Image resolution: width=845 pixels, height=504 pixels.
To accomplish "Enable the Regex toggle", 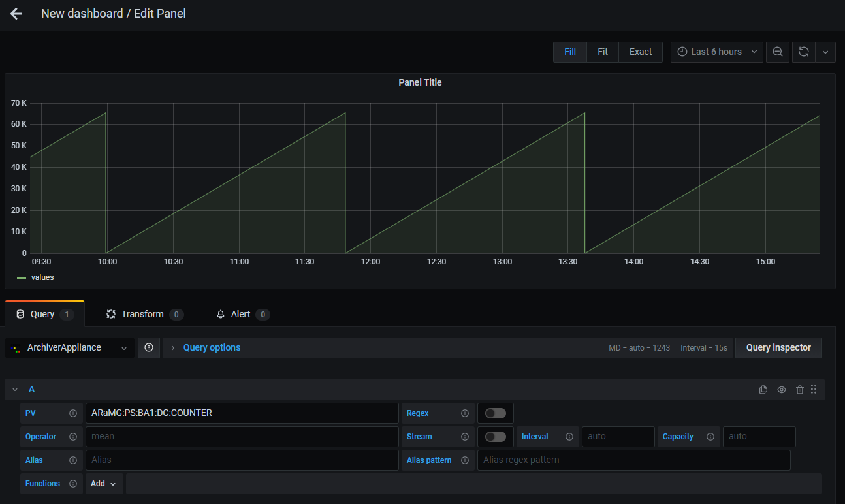I will [495, 413].
